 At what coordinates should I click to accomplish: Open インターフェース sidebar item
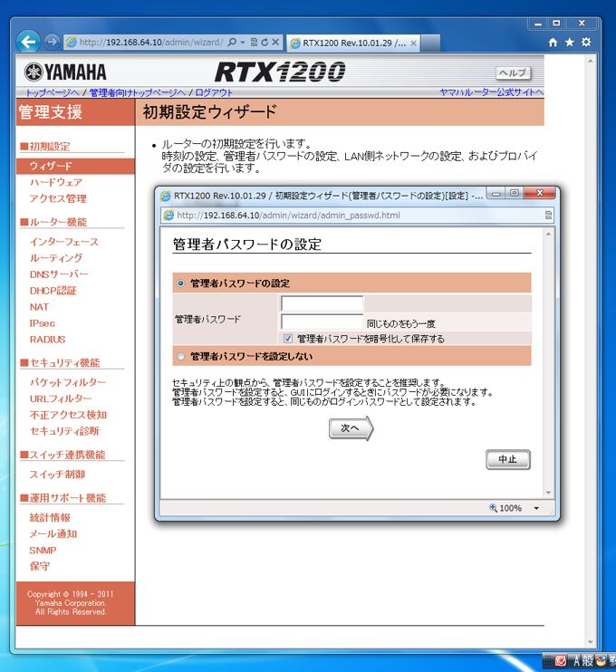64,242
